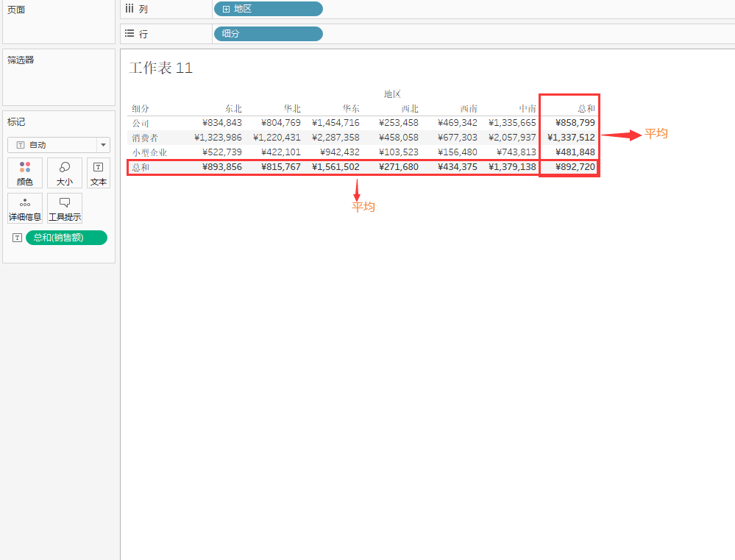Click cell value ¥103,523
Viewport: 735px width, 560px height.
coord(399,152)
